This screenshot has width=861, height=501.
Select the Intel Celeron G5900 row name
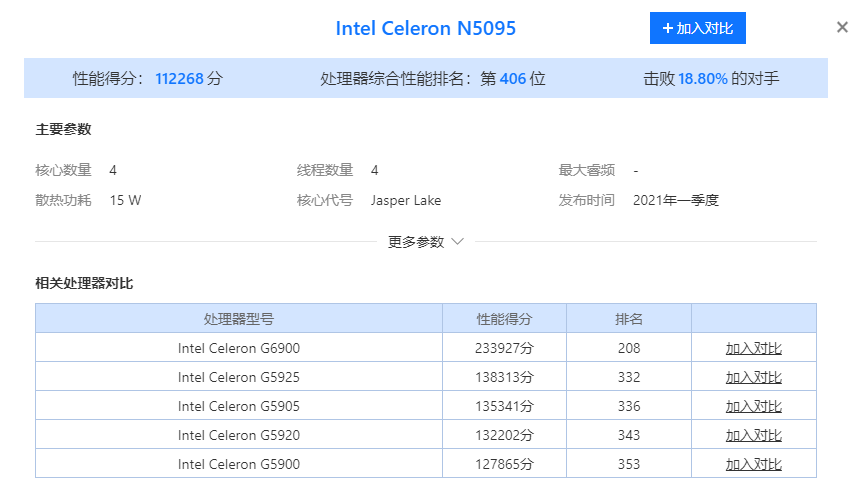coord(239,465)
